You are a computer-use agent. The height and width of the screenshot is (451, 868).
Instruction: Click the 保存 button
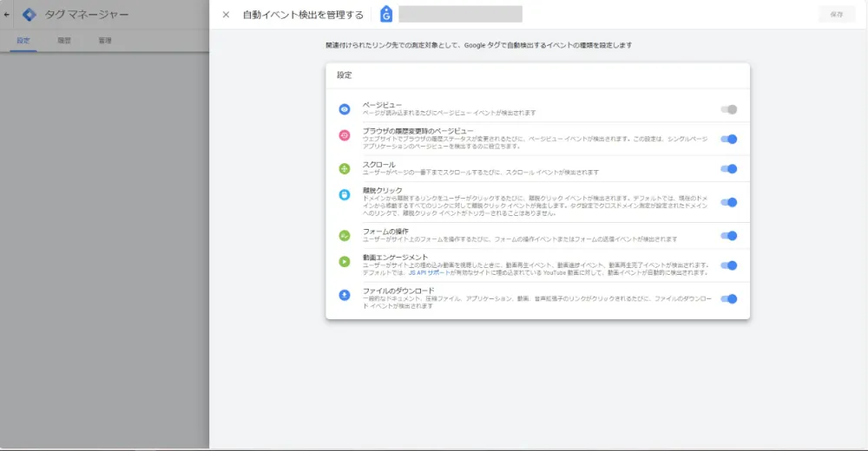coord(837,15)
